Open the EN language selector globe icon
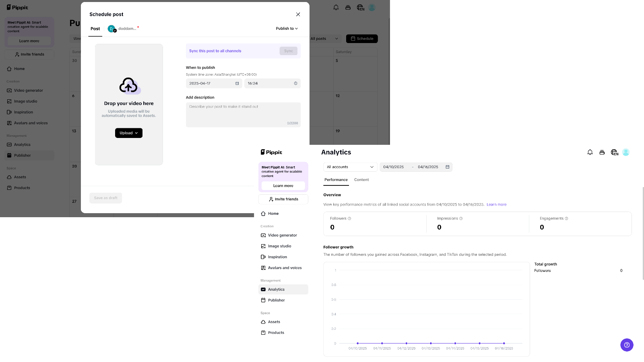This screenshot has width=644, height=362. click(x=614, y=152)
